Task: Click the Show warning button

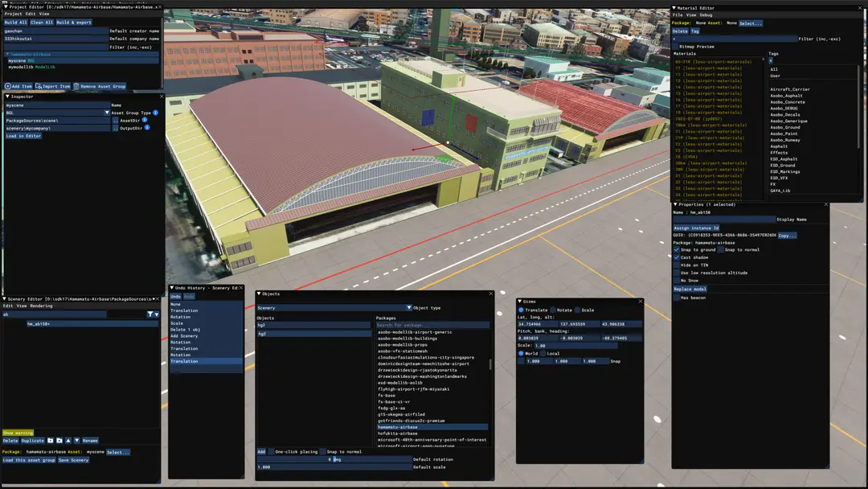Action: tap(18, 433)
